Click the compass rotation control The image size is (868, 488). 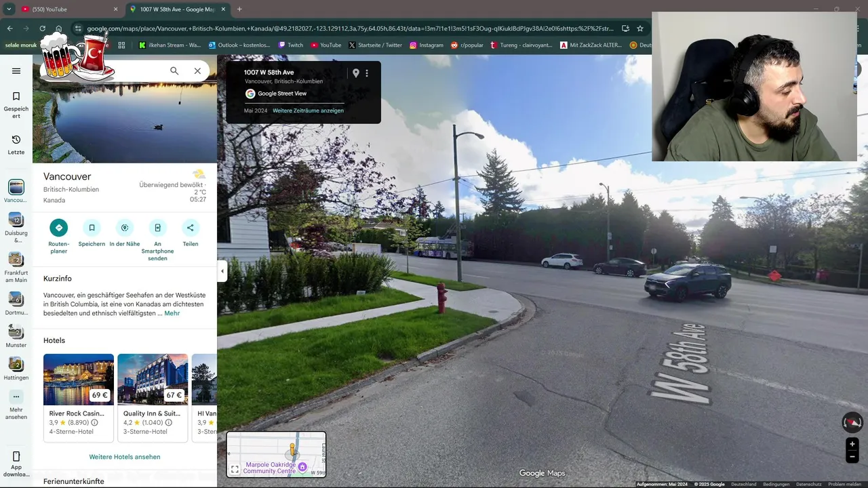tap(852, 422)
